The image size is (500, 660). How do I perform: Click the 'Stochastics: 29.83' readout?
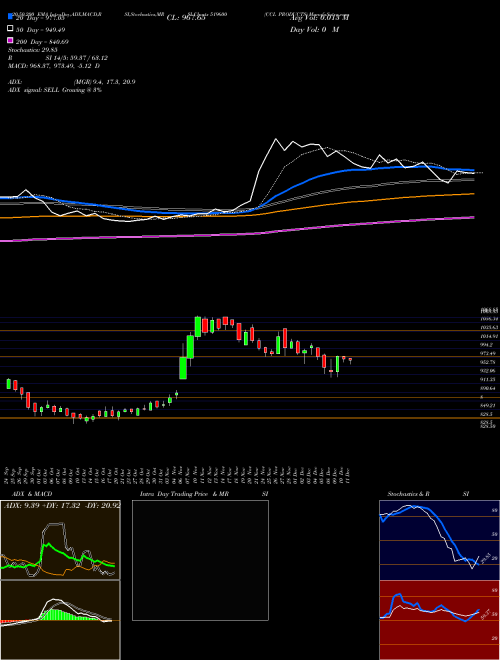point(32,50)
